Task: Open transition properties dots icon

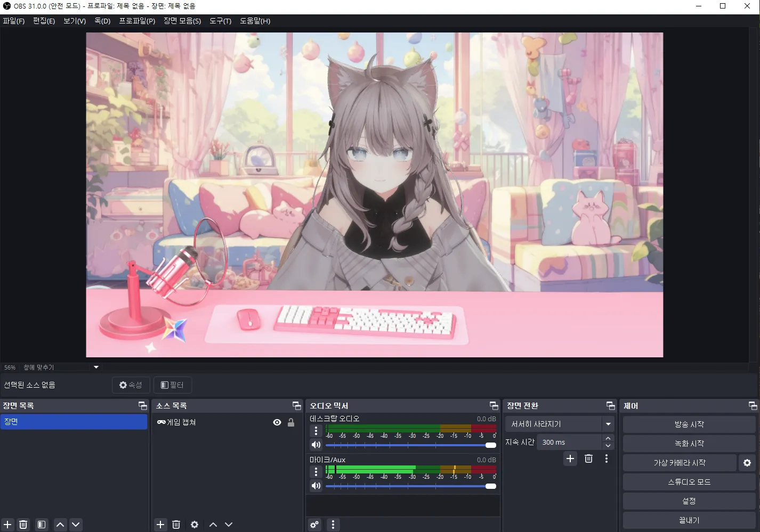Action: (x=607, y=459)
